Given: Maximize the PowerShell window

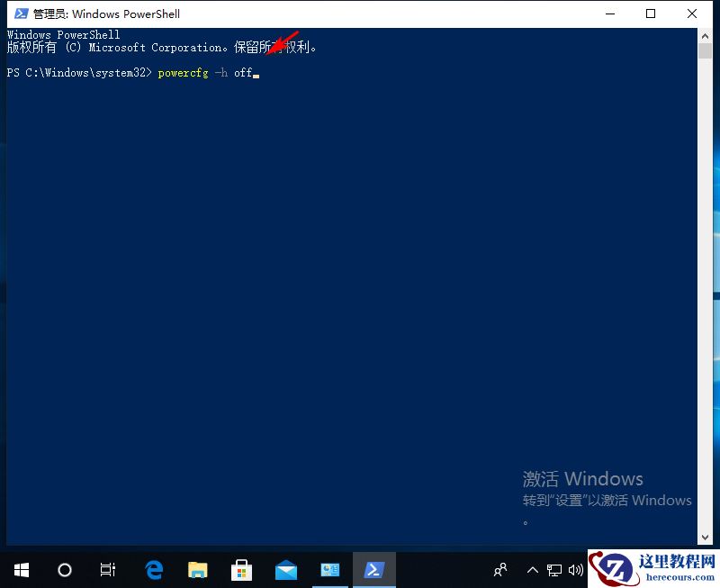Looking at the screenshot, I should [x=650, y=14].
